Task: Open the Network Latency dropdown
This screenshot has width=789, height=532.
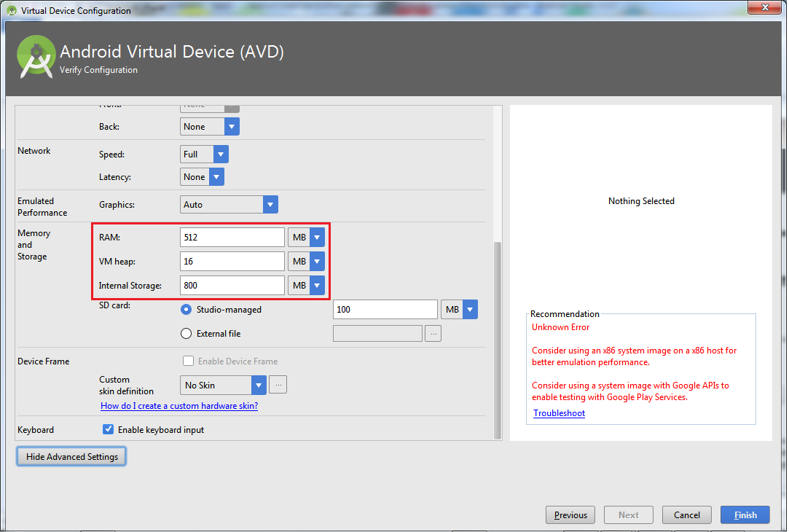Action: (x=202, y=176)
